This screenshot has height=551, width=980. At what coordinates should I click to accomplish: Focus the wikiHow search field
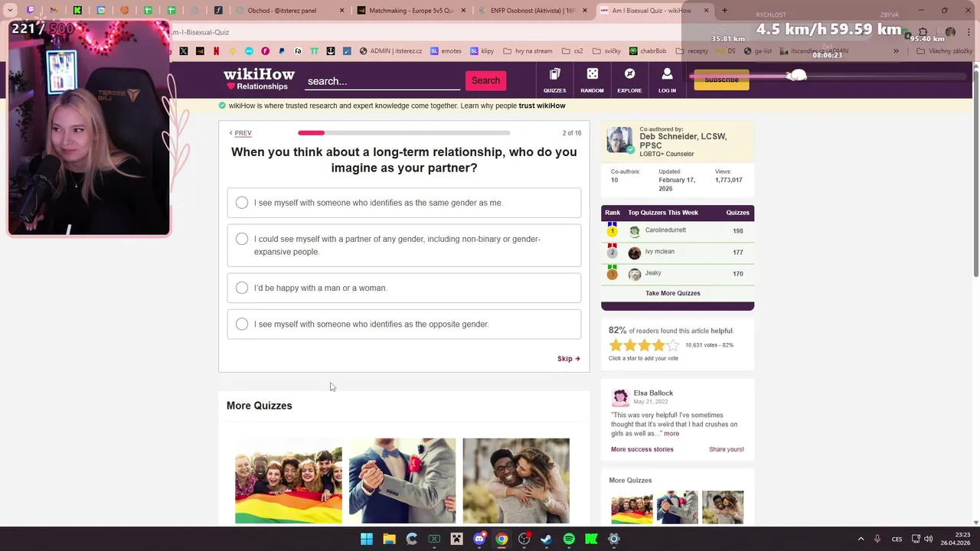pyautogui.click(x=382, y=81)
